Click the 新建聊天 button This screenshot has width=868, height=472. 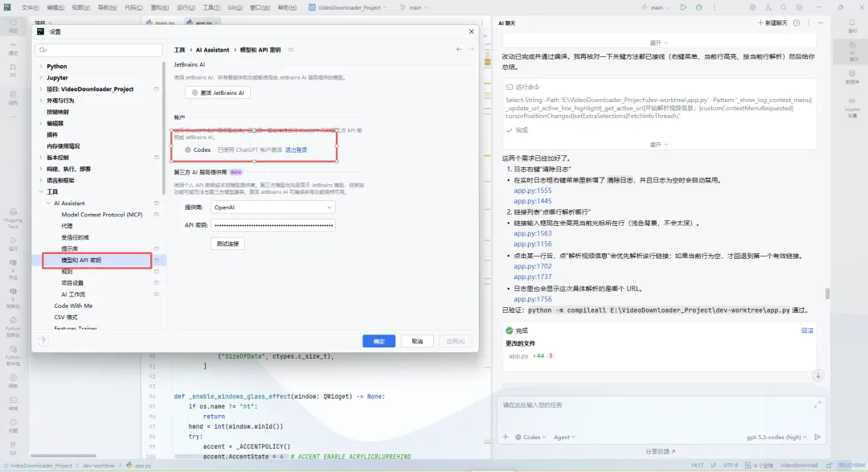772,23
